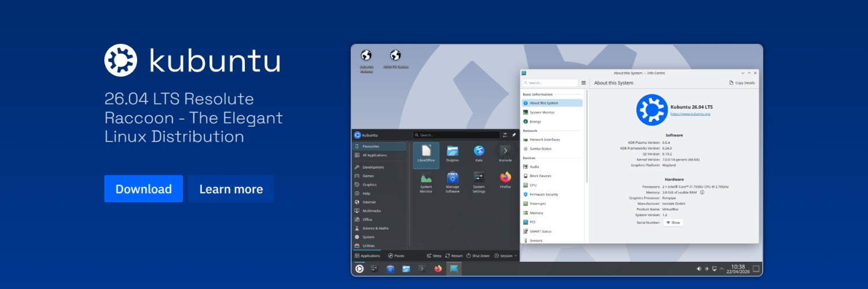Open Firmware Security in Info Centre sidebar
Screen dimensions: 868x289
[x=552, y=194]
